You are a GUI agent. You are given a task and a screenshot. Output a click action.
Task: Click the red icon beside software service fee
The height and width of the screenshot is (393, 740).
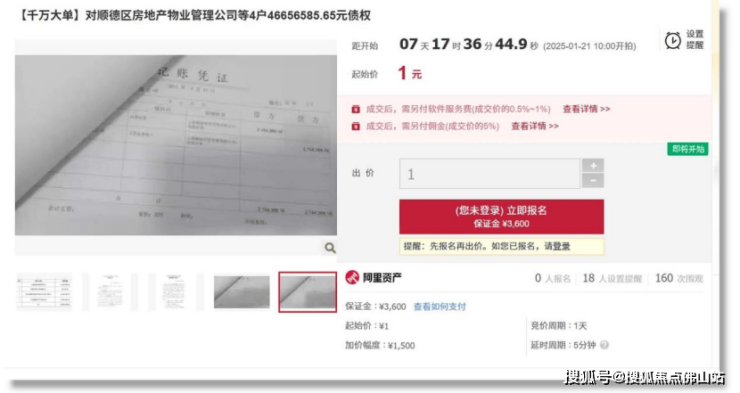click(x=355, y=109)
